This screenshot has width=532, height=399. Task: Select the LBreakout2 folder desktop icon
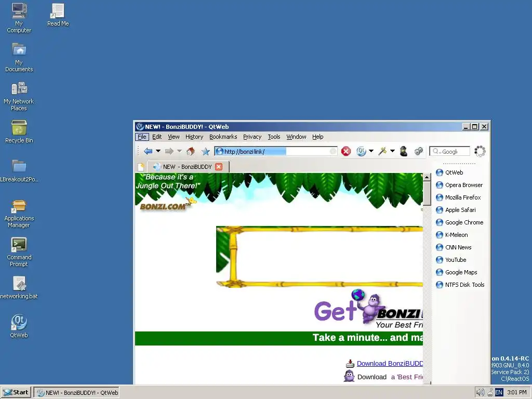point(19,171)
